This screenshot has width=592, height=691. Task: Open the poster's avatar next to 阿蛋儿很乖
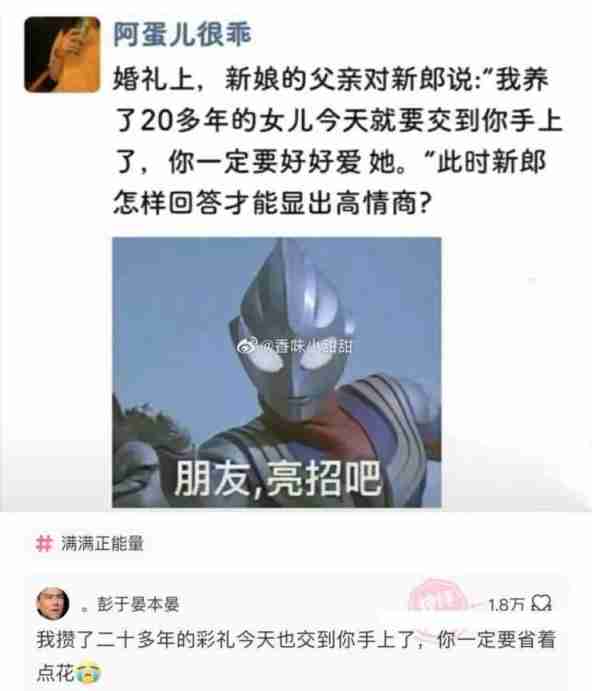tap(62, 54)
